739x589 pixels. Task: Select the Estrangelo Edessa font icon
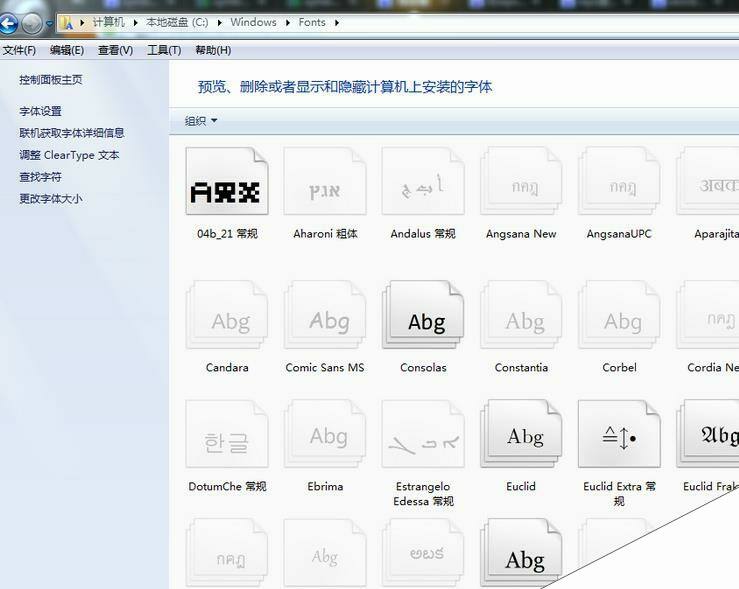(423, 435)
